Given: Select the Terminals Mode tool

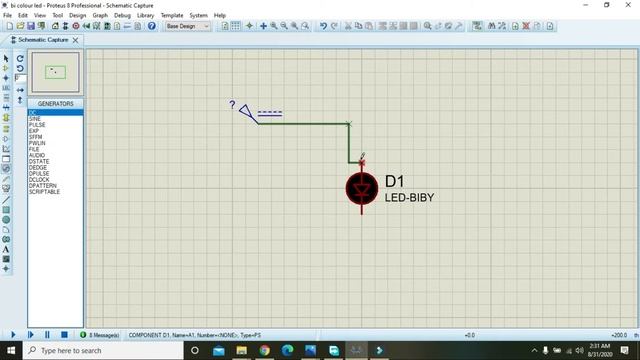Looking at the screenshot, I should (x=6, y=129).
